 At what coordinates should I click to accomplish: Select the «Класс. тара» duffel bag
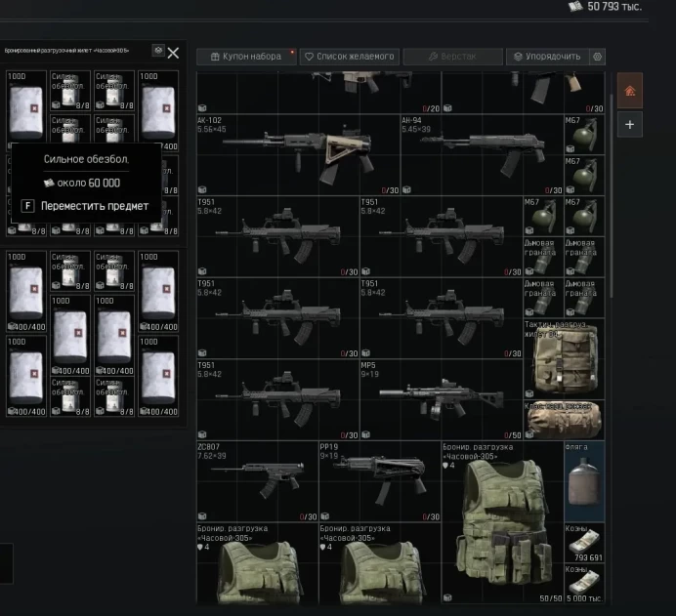point(565,420)
